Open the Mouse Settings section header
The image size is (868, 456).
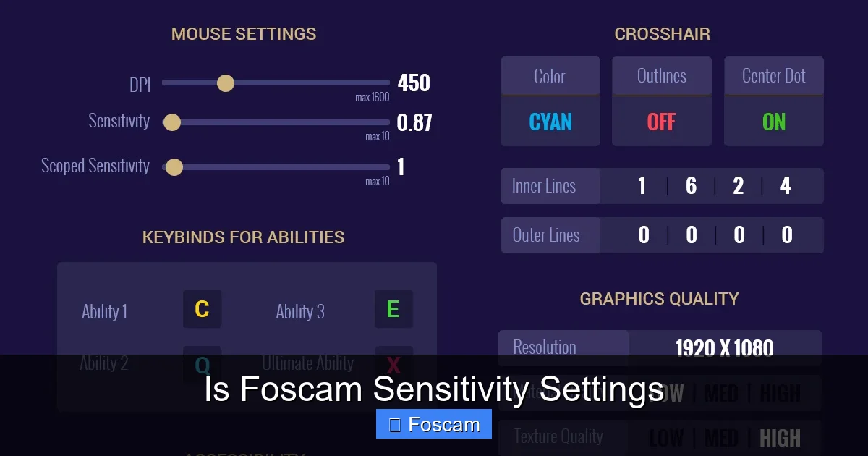244,33
